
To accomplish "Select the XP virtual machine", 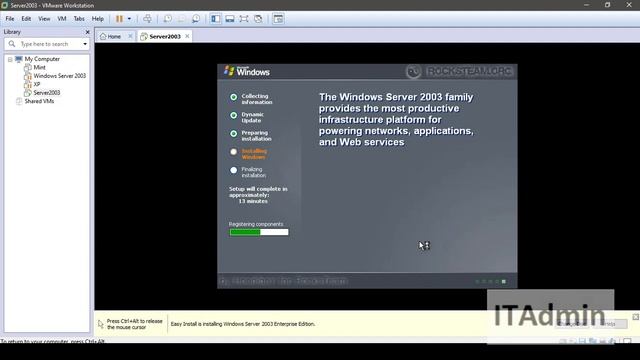I will pyautogui.click(x=37, y=84).
